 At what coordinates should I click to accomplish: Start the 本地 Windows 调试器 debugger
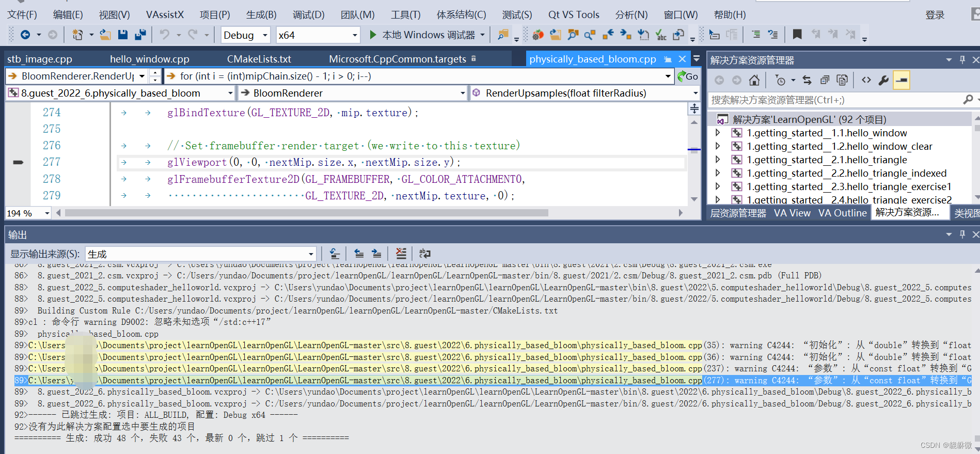coord(423,35)
